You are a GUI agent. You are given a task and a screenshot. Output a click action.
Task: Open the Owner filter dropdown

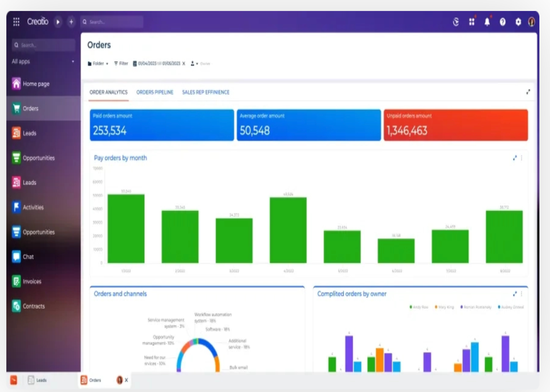point(200,64)
